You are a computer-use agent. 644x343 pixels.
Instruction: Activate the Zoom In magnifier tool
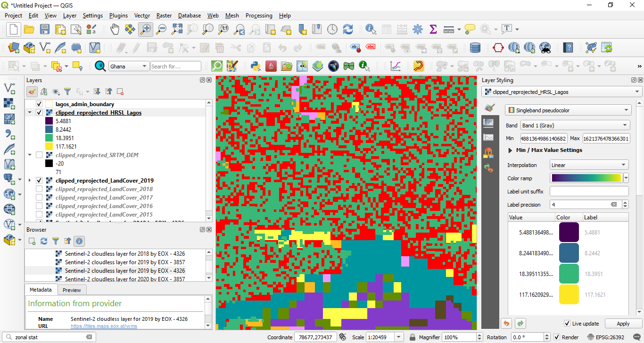[x=146, y=29]
